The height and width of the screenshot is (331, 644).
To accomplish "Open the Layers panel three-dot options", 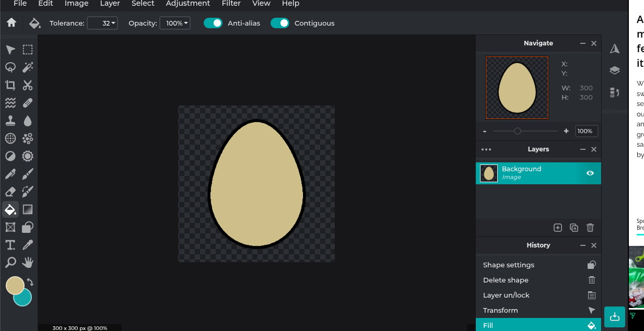I will tap(486, 149).
